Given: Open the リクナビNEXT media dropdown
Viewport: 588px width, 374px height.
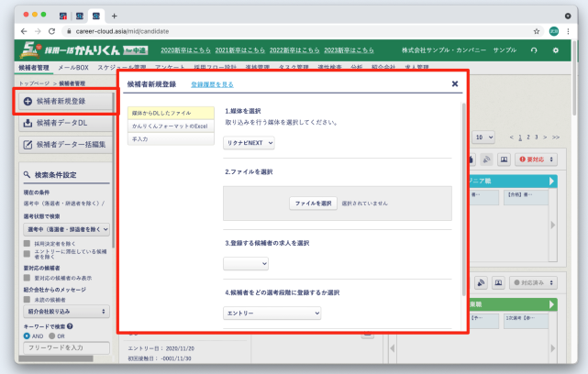Looking at the screenshot, I should pos(249,143).
